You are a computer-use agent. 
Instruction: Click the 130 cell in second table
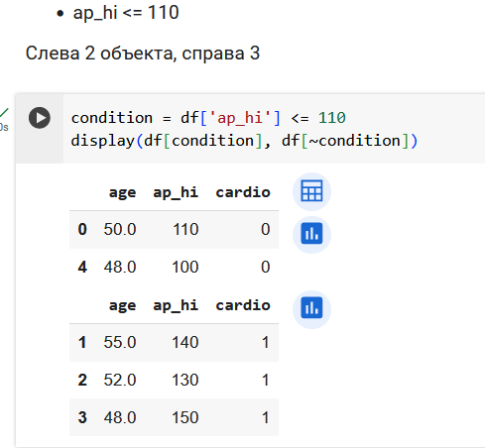tap(185, 380)
